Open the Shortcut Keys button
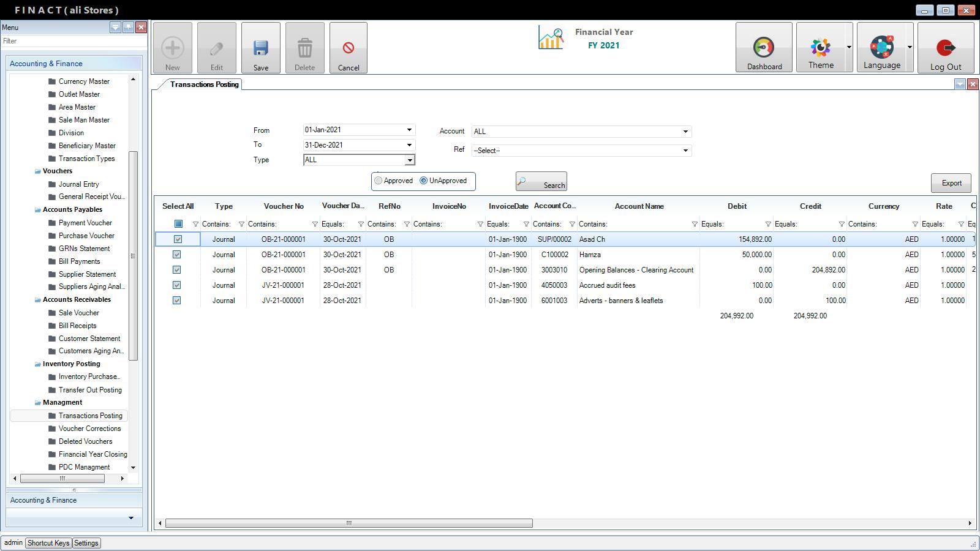Viewport: 980px width, 551px height. pos(48,543)
